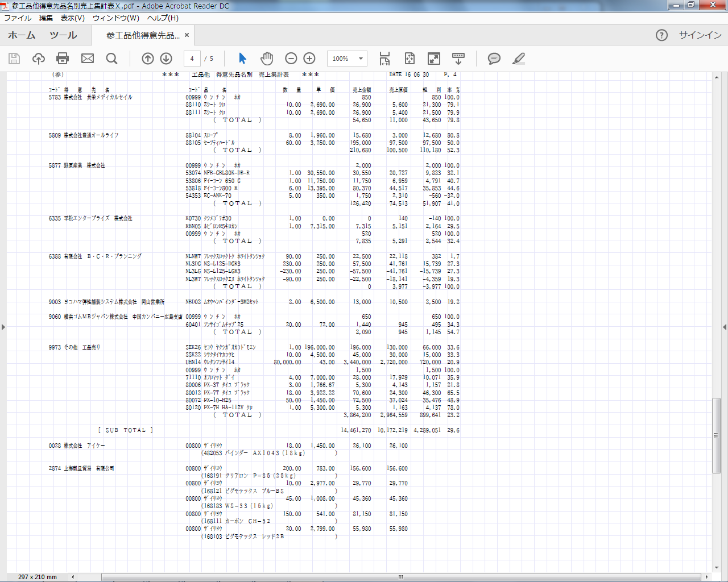Open the search magnifier tool

tap(112, 59)
